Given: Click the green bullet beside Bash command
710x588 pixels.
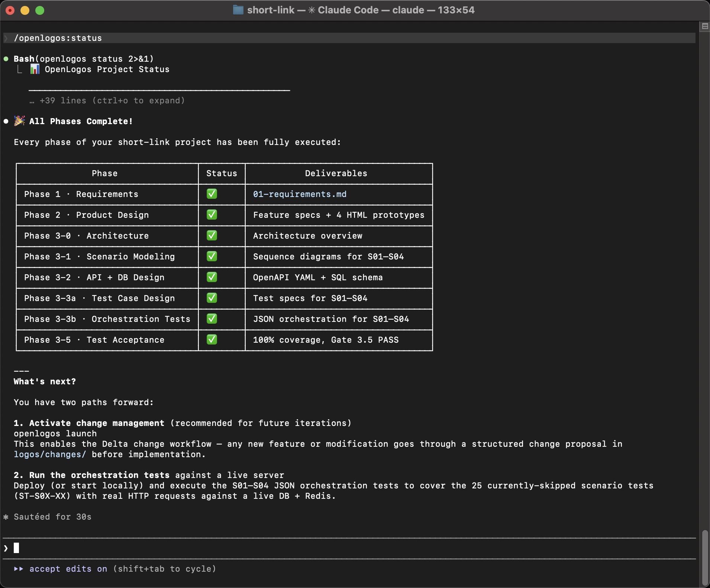Looking at the screenshot, I should point(6,59).
